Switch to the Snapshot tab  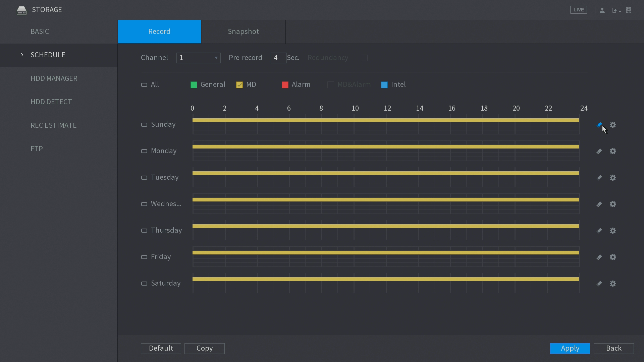(x=244, y=32)
